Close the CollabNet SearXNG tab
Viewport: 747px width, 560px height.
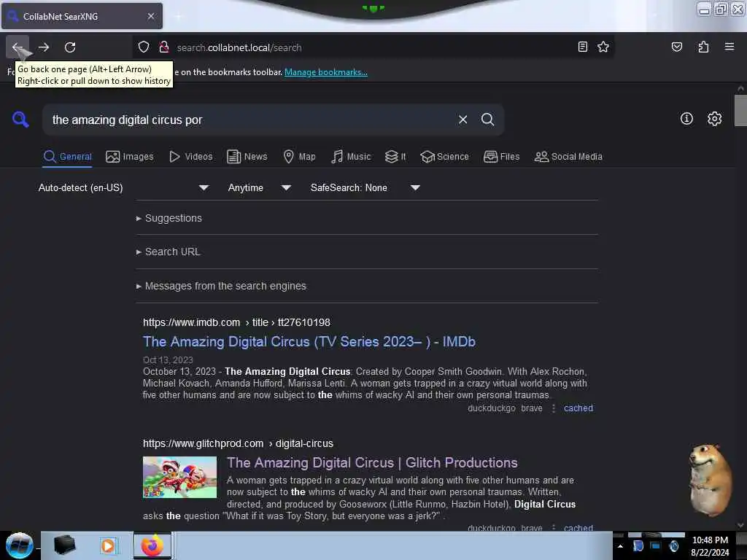point(151,16)
